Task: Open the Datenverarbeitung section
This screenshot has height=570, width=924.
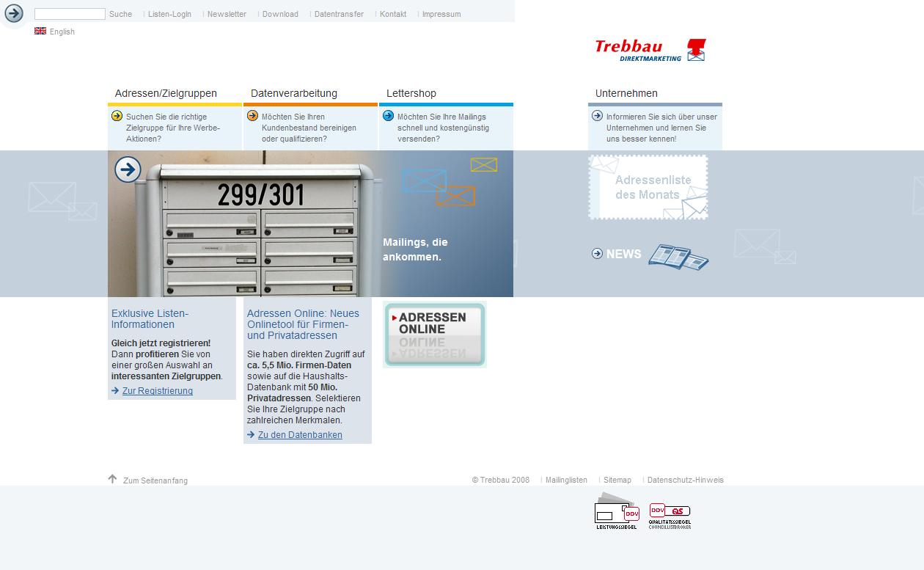Action: [294, 93]
